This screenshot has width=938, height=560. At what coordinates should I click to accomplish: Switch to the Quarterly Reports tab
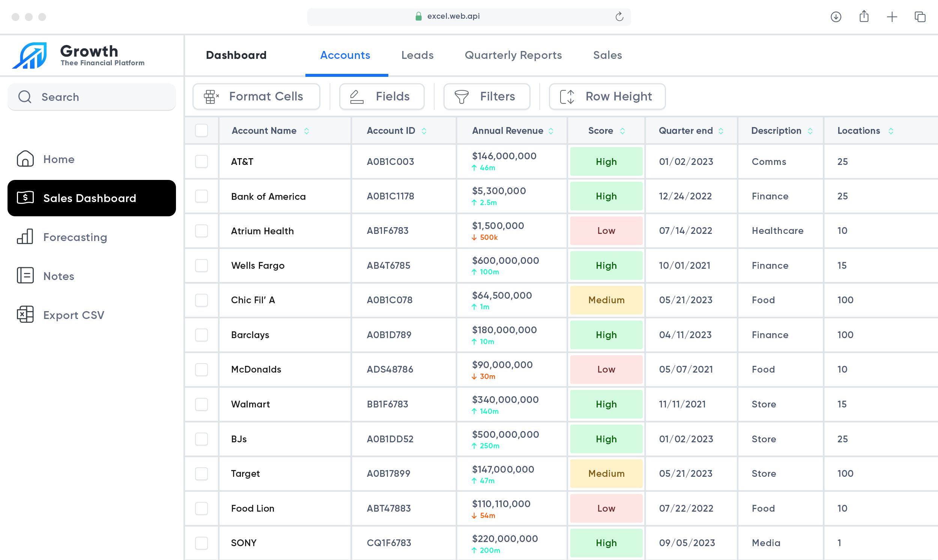[513, 55]
